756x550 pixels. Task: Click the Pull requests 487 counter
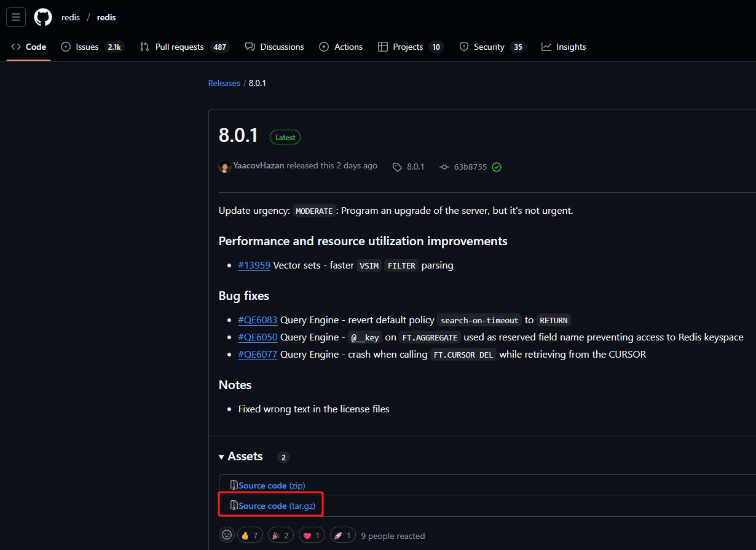pyautogui.click(x=220, y=47)
